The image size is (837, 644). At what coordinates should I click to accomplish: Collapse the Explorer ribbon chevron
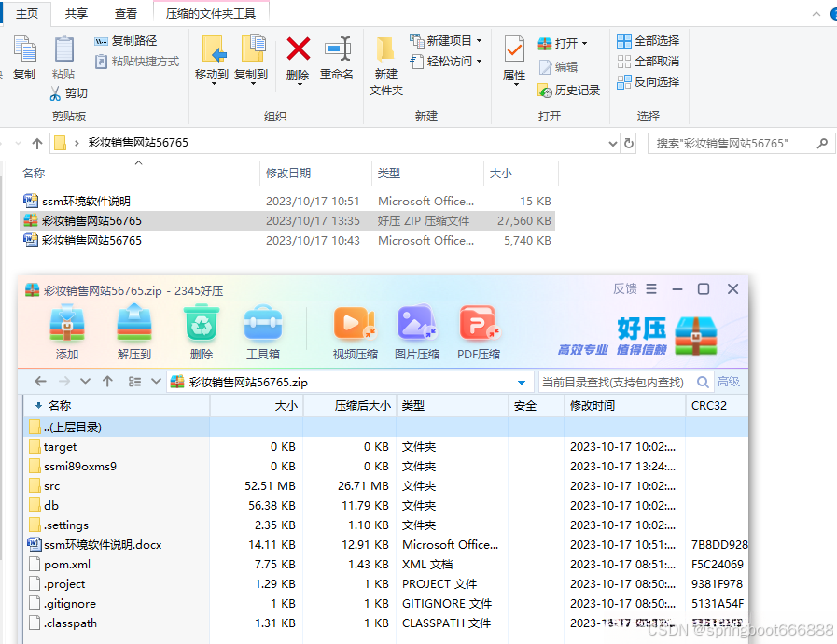click(x=816, y=14)
